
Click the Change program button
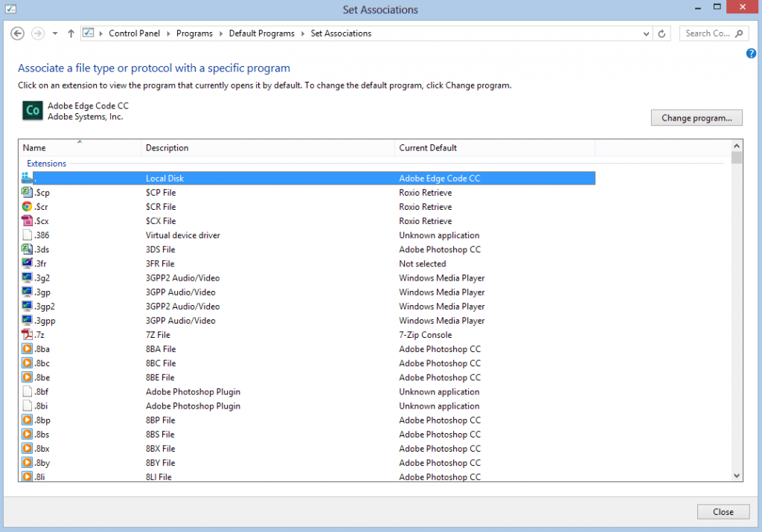point(697,118)
